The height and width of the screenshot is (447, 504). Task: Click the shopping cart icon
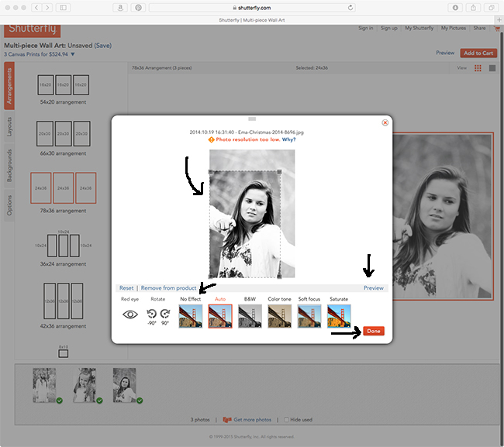(x=497, y=29)
